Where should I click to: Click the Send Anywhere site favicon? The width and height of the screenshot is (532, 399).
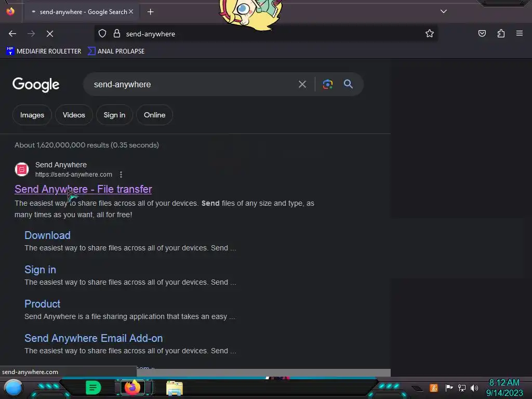(22, 169)
